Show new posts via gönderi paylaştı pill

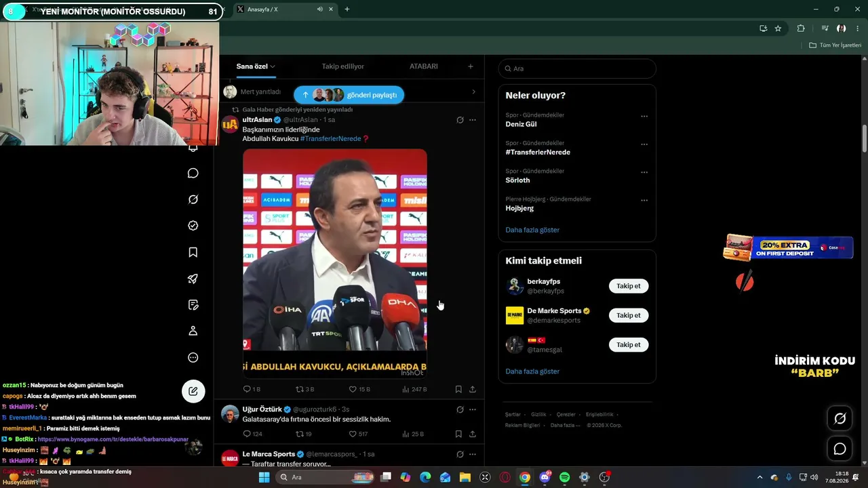tap(349, 95)
